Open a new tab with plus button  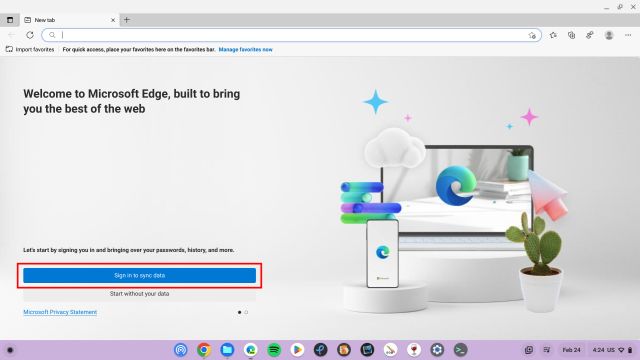127,20
